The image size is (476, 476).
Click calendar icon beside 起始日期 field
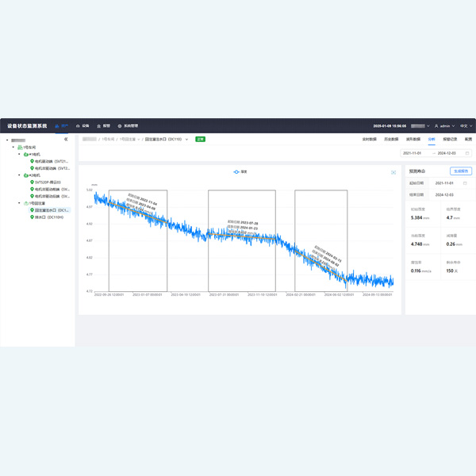point(465,182)
